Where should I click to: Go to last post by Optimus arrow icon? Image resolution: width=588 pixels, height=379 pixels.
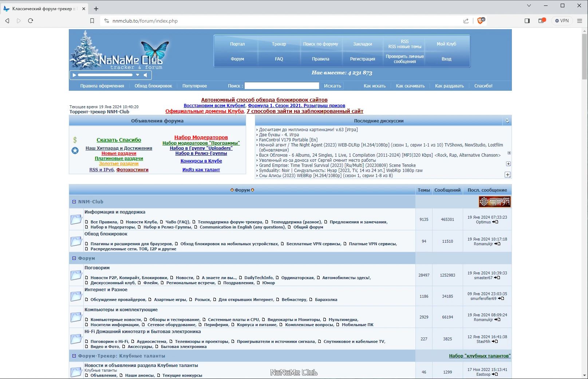(495, 222)
